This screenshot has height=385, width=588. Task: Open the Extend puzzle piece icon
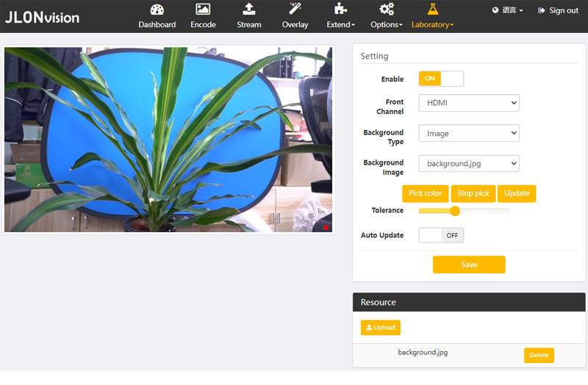click(x=340, y=10)
